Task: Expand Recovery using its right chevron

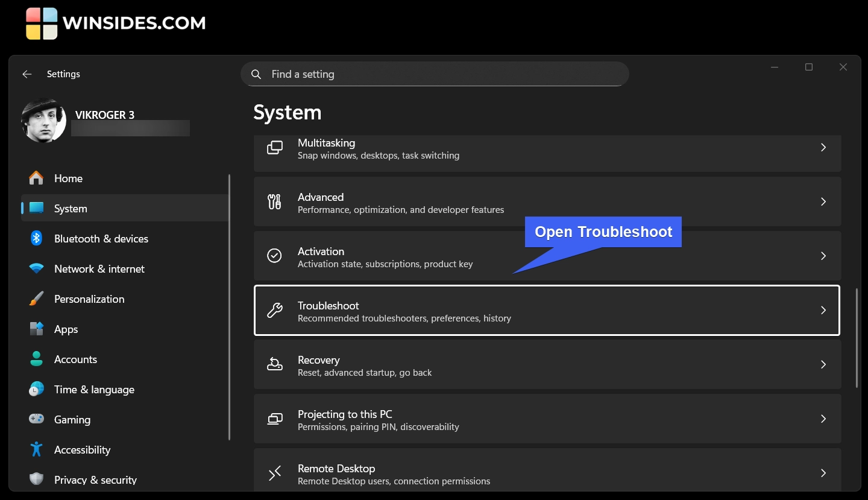Action: [x=823, y=364]
